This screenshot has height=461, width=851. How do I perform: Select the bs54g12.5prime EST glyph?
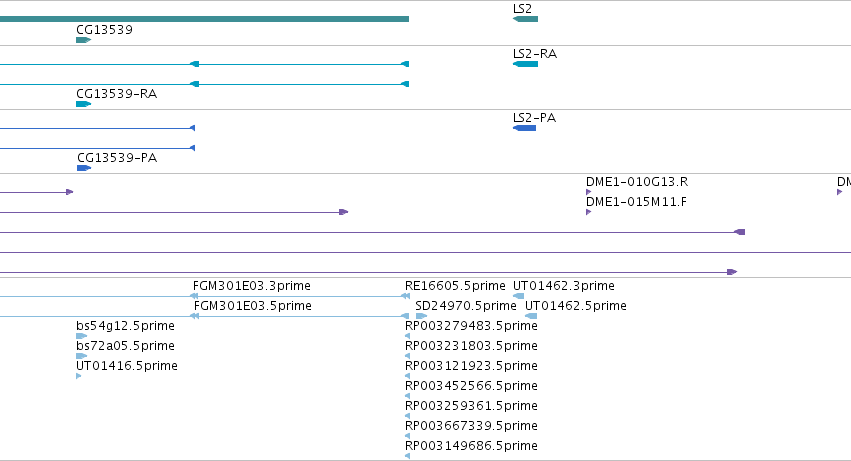pyautogui.click(x=81, y=336)
